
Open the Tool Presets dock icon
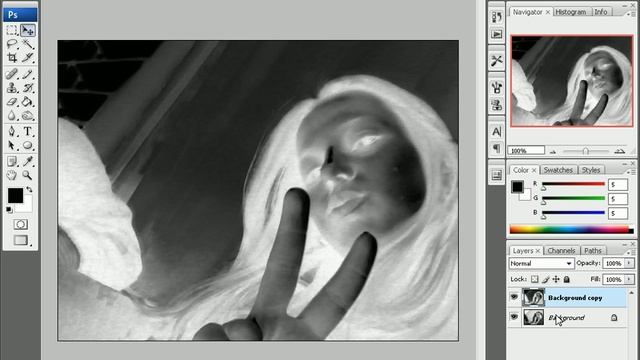[x=496, y=61]
